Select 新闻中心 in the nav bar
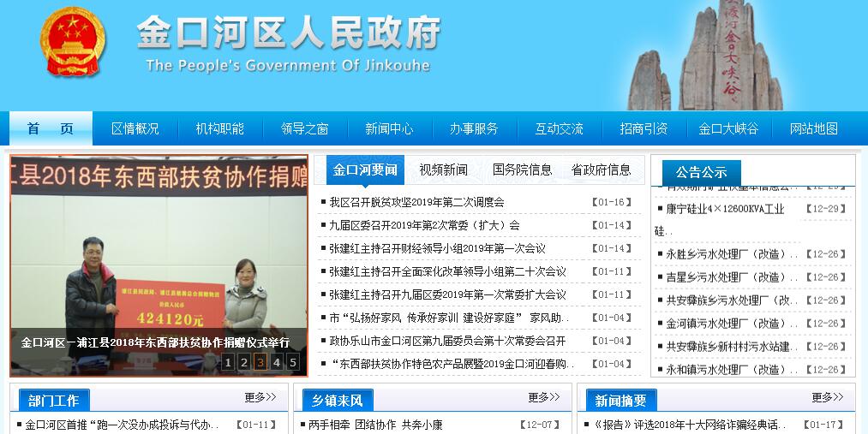 click(x=389, y=128)
